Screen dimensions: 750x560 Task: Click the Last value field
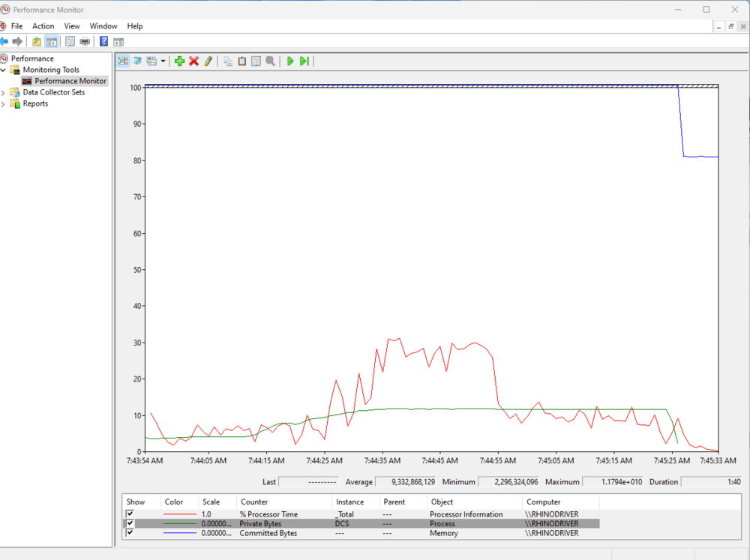point(308,481)
